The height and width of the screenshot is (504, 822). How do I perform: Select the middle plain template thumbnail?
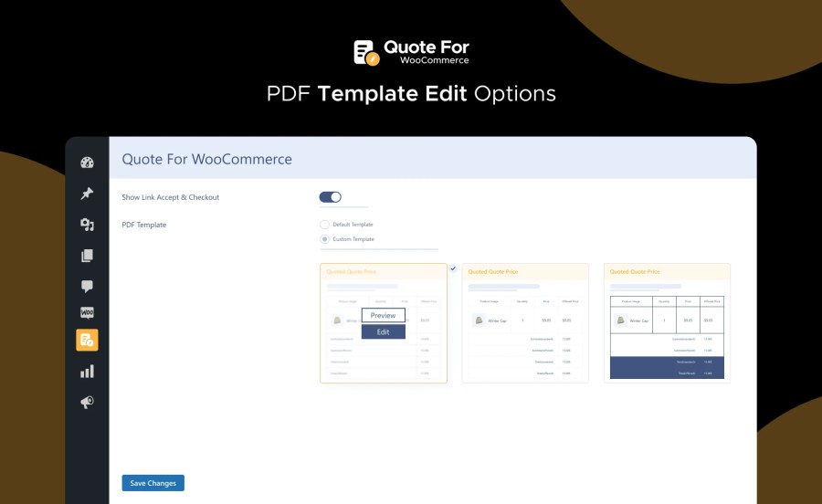(x=525, y=323)
